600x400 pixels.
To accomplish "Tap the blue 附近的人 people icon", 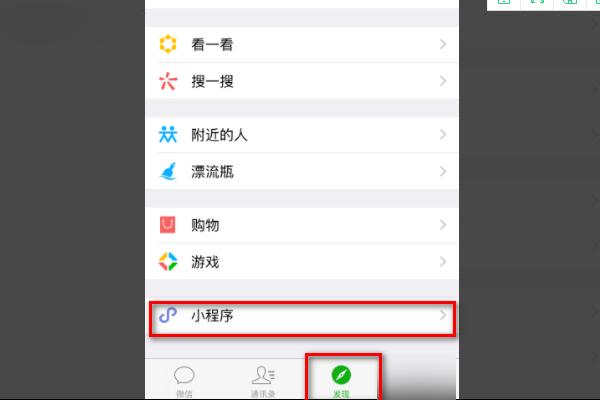I will [168, 134].
